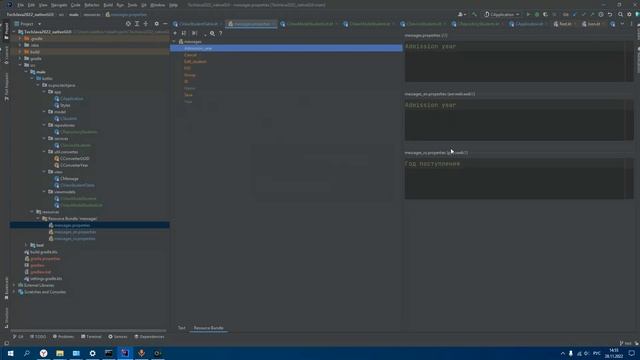Open CApplication run configuration dropdown

pyautogui.click(x=502, y=14)
